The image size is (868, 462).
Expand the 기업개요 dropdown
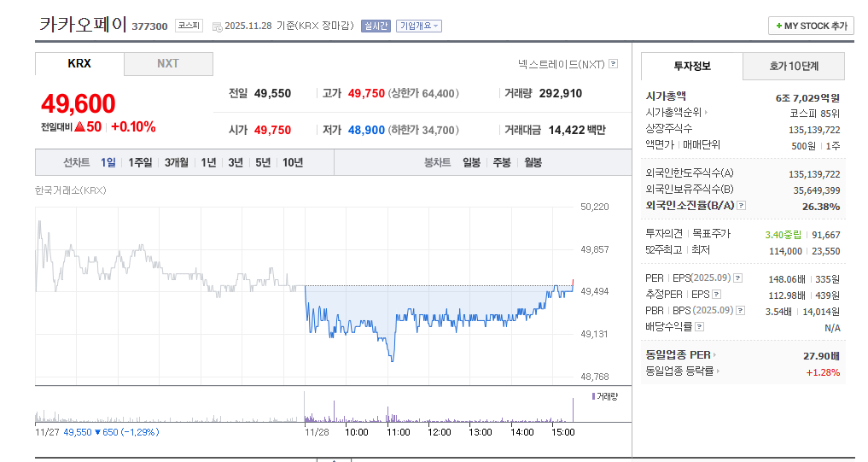coord(419,26)
